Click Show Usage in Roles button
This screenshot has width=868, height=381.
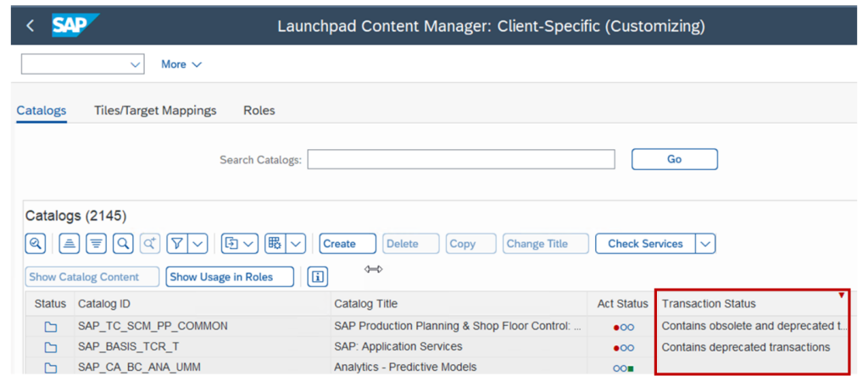click(230, 277)
